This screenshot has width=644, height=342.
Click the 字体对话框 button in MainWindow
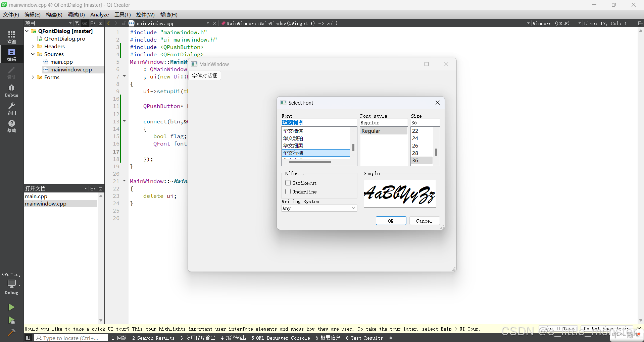click(x=205, y=75)
